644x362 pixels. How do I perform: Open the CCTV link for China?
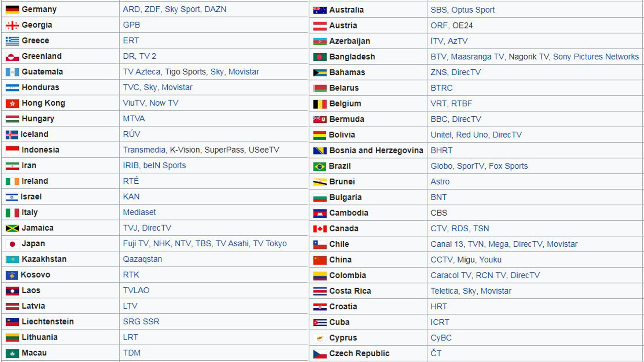coord(441,260)
